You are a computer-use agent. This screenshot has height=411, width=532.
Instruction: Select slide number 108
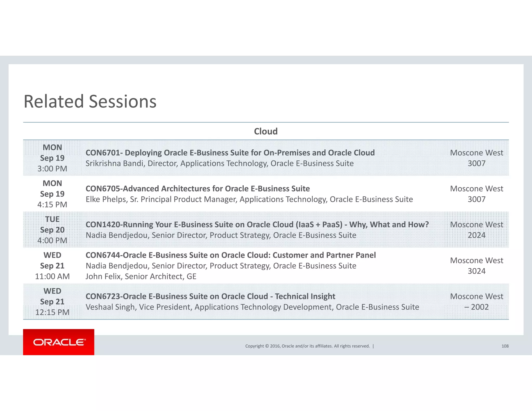pos(505,346)
